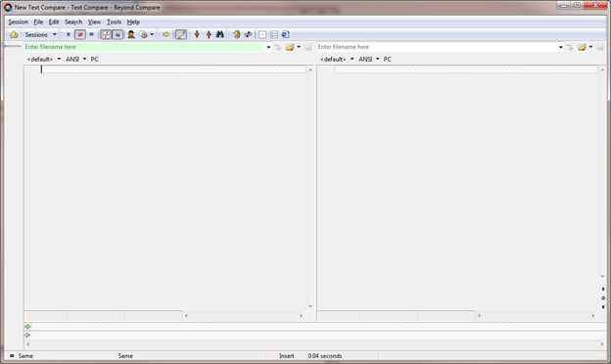Toggle the Edit pencil button
The image size is (611, 364).
tap(181, 34)
